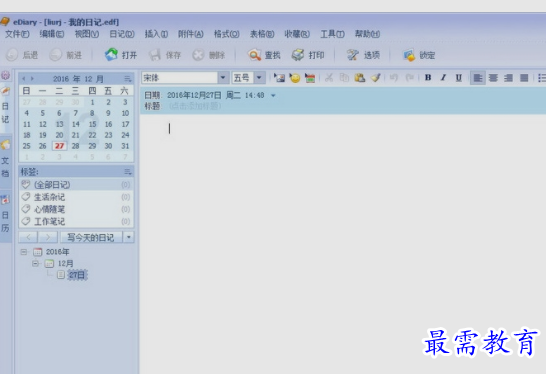Click the 写今天的日记 button
546x374 pixels.
coord(91,237)
